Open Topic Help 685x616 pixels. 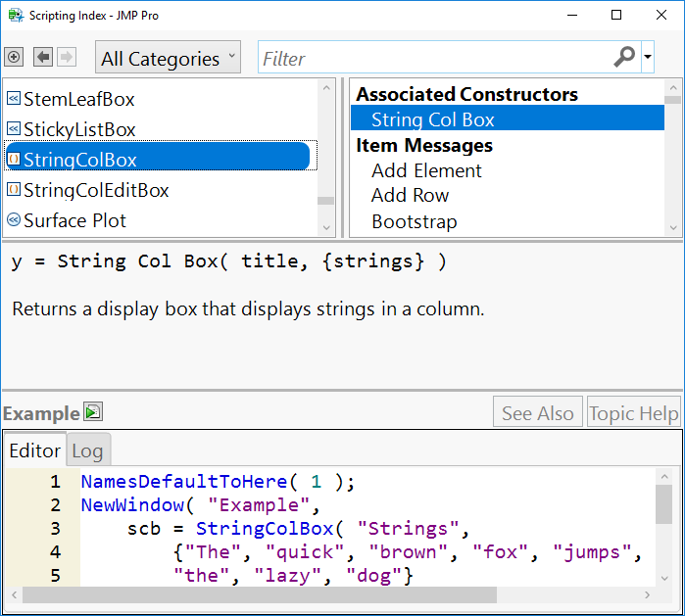tap(633, 413)
